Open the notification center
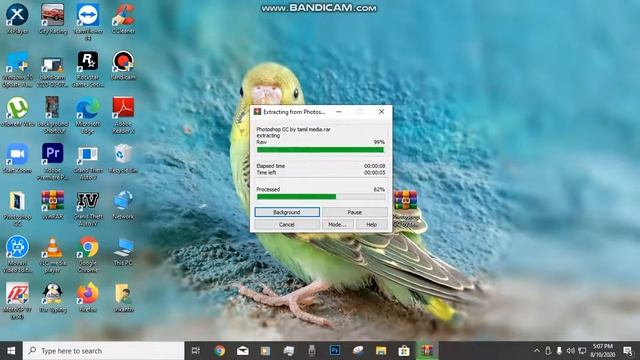 coord(628,351)
